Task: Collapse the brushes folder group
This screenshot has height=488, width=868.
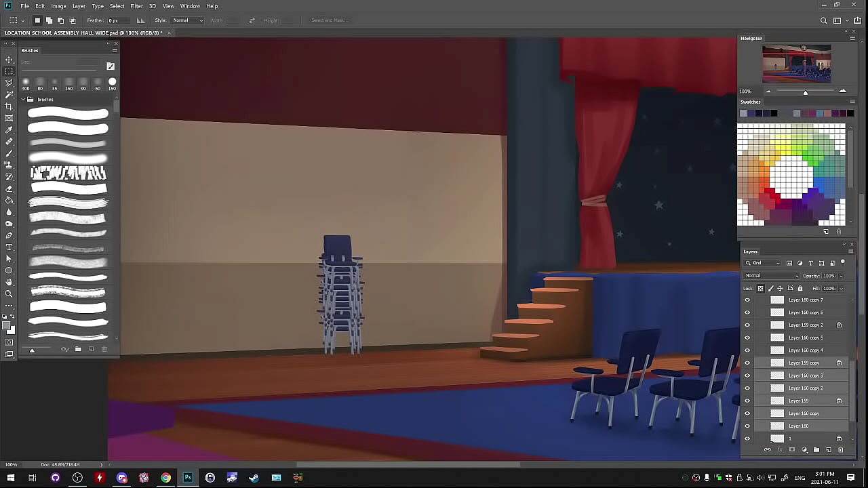Action: pyautogui.click(x=22, y=100)
